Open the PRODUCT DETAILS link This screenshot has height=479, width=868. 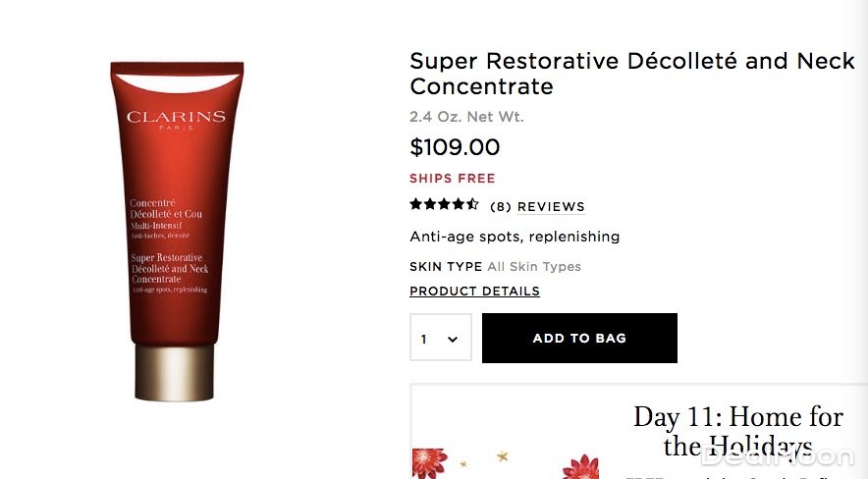[474, 291]
